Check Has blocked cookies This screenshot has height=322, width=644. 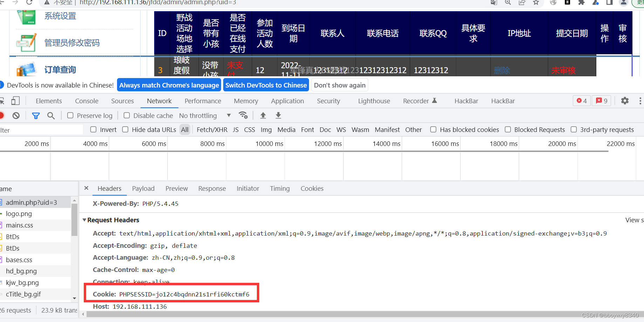433,129
